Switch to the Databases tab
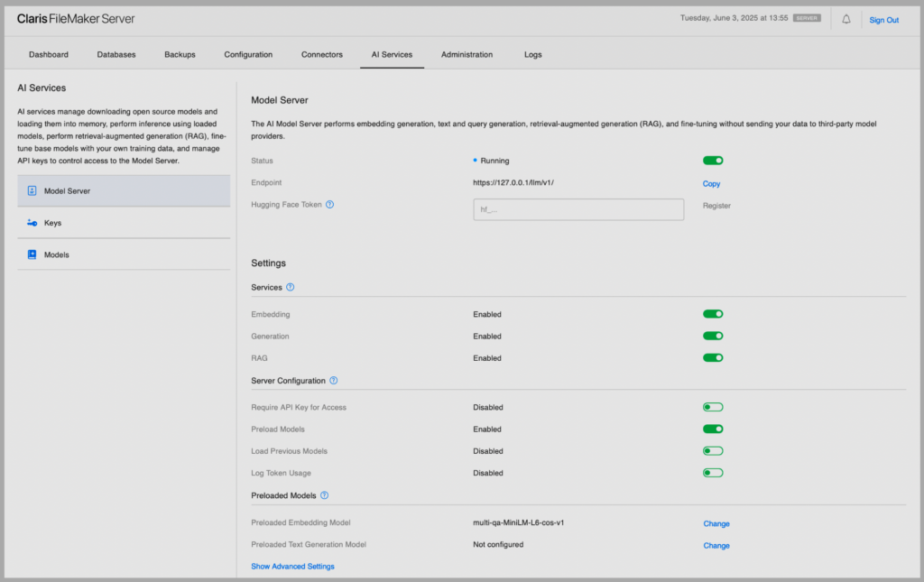This screenshot has height=582, width=924. 116,54
